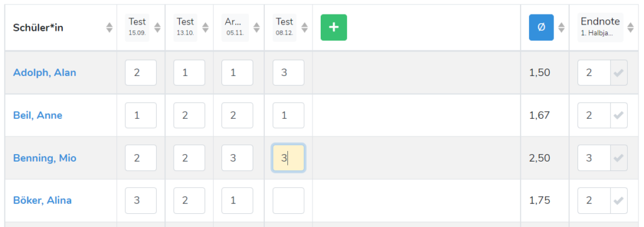
Task: Click the blue average Ø button
Action: 541,28
